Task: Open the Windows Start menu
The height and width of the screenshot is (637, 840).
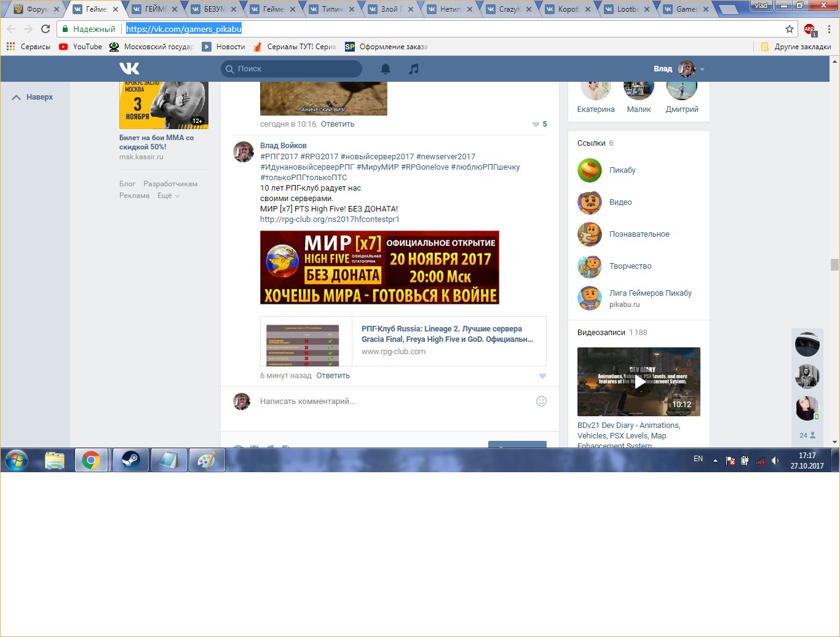Action: (17, 460)
